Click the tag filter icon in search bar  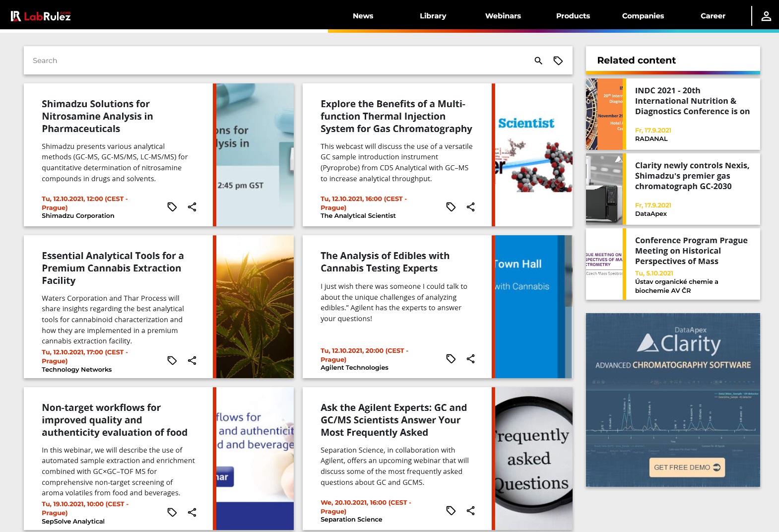(x=558, y=61)
